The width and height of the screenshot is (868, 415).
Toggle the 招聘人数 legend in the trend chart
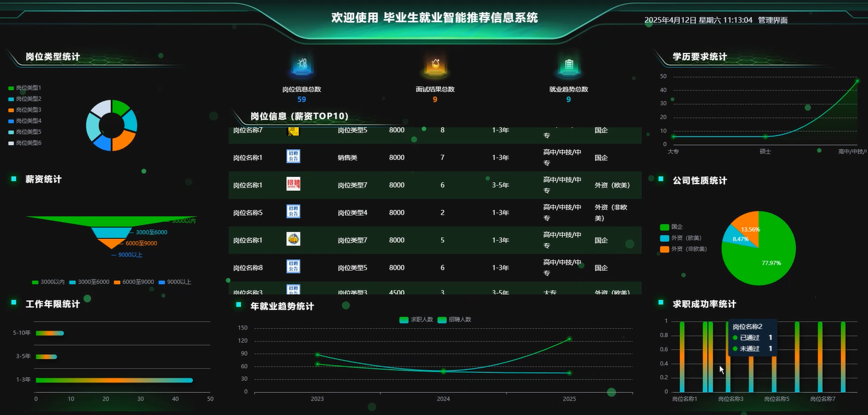tap(455, 319)
